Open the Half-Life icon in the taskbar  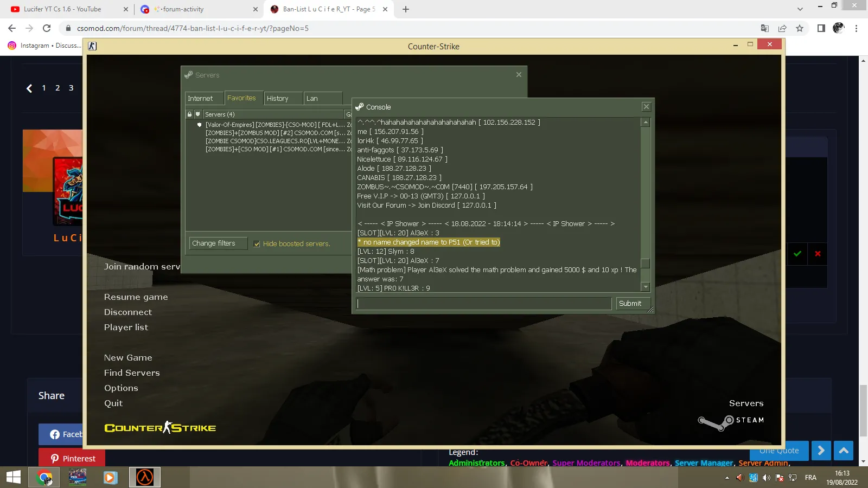point(145,477)
